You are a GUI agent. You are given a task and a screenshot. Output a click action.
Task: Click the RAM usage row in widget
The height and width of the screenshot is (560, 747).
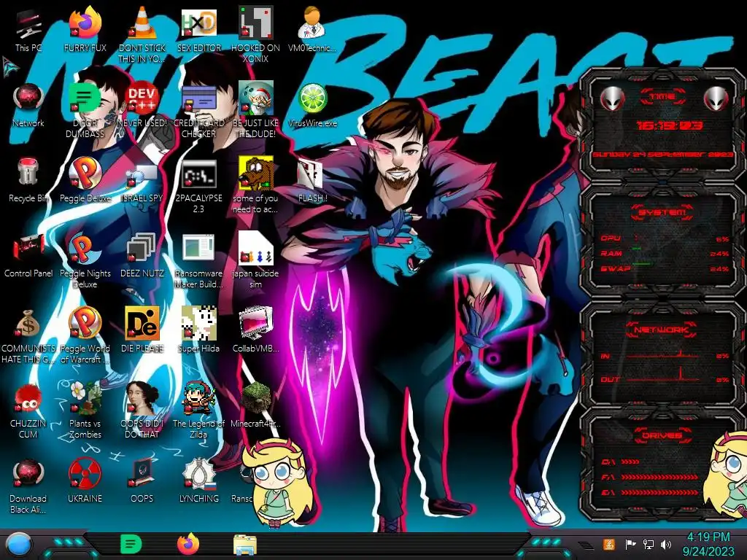pyautogui.click(x=664, y=253)
